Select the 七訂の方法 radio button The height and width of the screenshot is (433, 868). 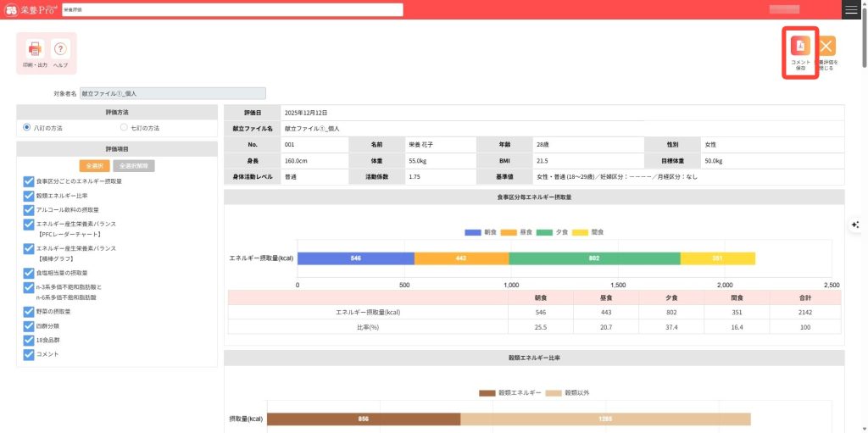[x=125, y=128]
